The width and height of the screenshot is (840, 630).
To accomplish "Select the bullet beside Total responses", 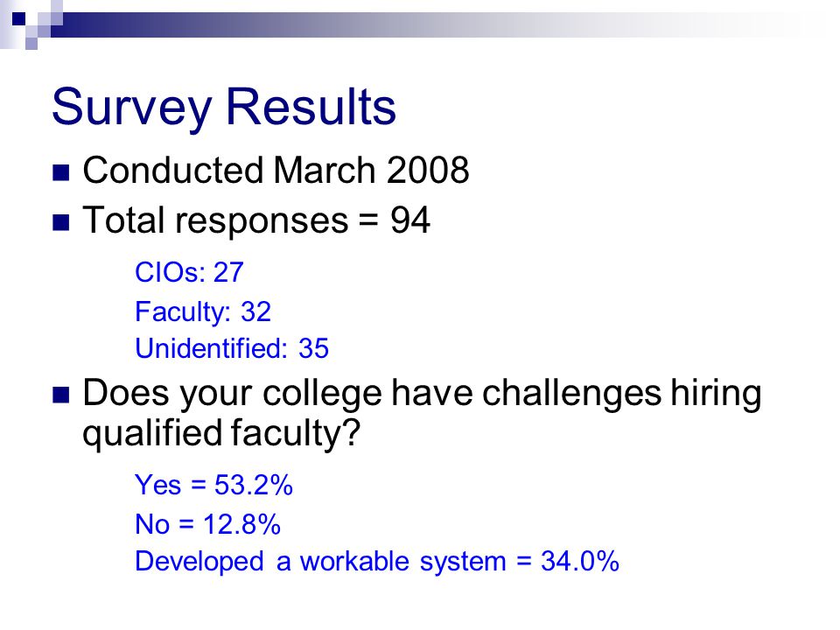I will [x=61, y=222].
